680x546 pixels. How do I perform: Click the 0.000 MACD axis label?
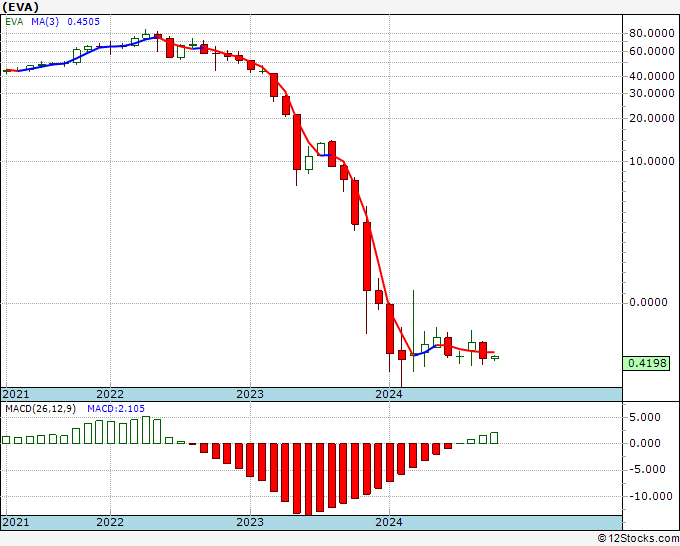click(x=647, y=443)
